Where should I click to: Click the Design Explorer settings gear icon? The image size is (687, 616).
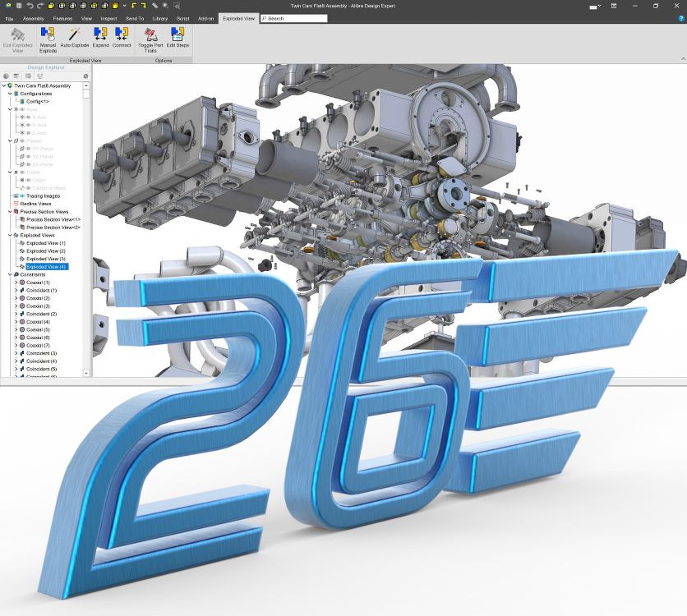[x=85, y=76]
